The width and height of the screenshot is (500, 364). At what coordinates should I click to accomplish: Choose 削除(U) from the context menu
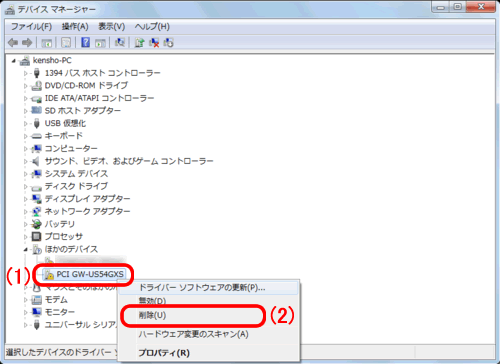click(x=152, y=315)
